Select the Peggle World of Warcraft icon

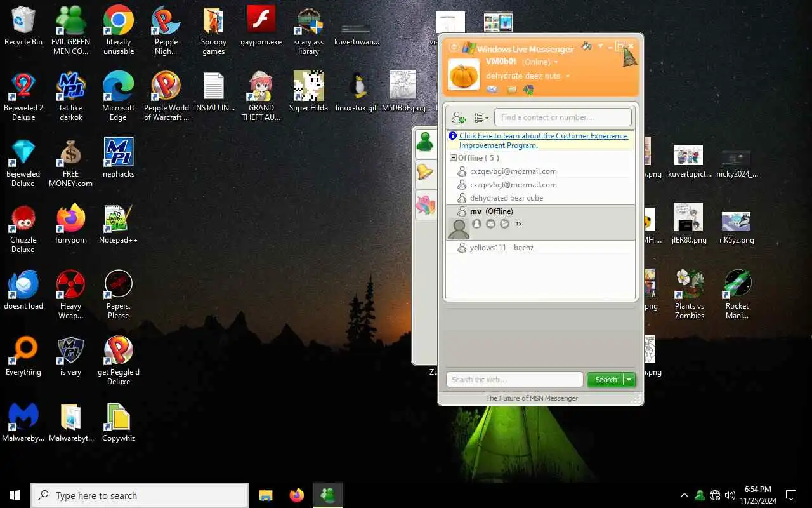tap(166, 97)
